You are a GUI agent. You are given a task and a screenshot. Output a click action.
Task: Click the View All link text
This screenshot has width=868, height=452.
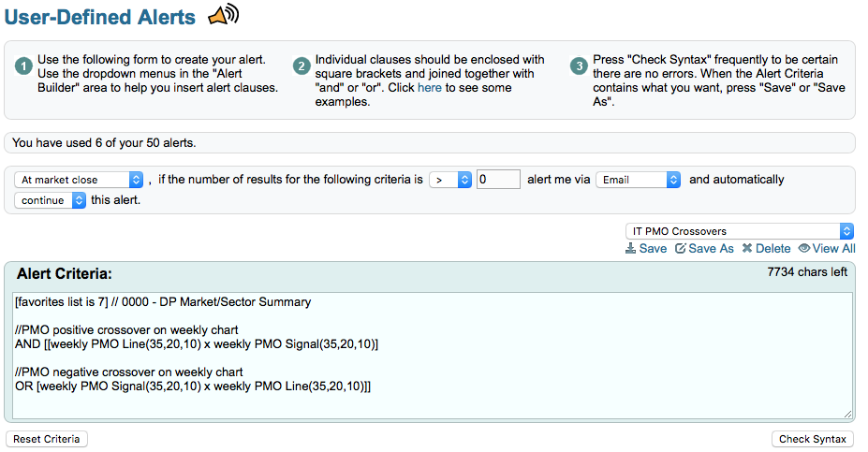point(833,249)
